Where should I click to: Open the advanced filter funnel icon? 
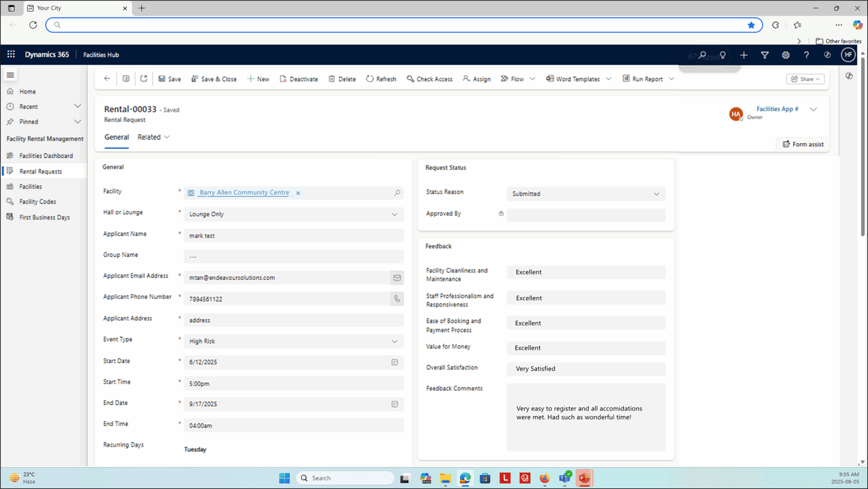[x=765, y=55]
